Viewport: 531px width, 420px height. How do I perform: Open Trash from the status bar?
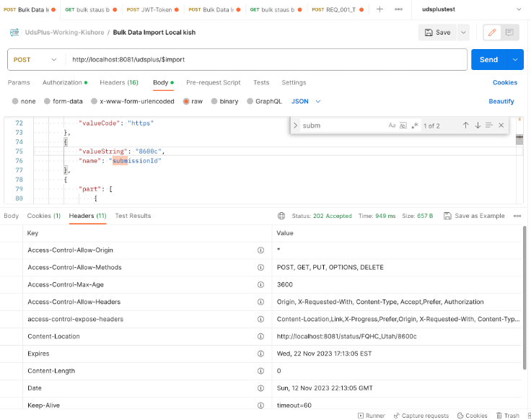[x=508, y=416]
